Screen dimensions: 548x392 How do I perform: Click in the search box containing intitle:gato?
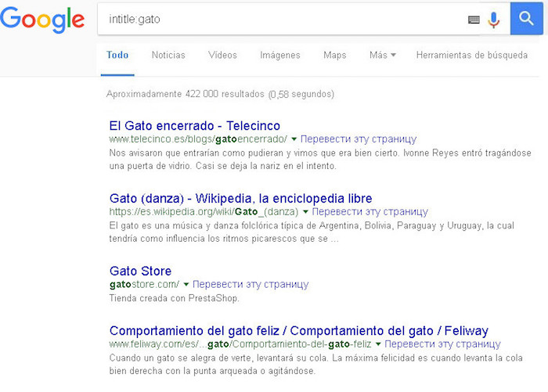click(x=282, y=20)
